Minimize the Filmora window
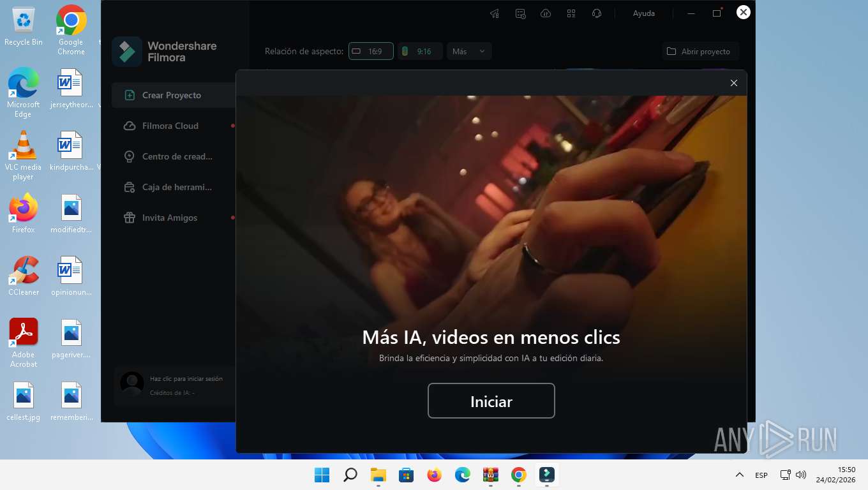 click(691, 13)
